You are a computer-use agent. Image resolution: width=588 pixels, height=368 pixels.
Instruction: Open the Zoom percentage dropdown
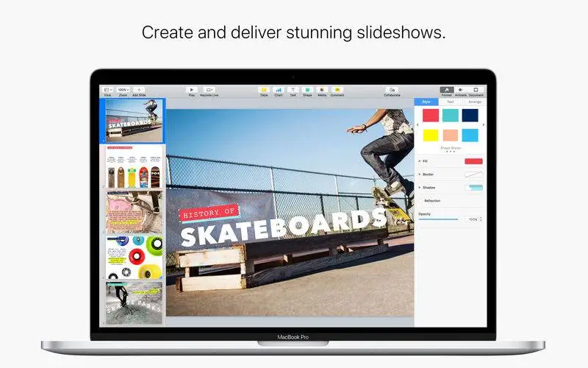tap(123, 90)
